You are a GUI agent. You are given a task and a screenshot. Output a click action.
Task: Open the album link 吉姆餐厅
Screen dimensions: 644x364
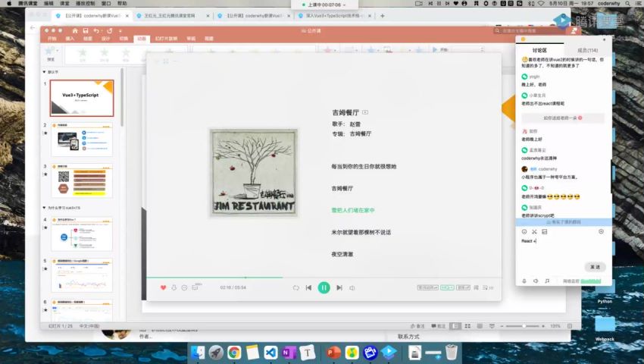[x=360, y=133]
